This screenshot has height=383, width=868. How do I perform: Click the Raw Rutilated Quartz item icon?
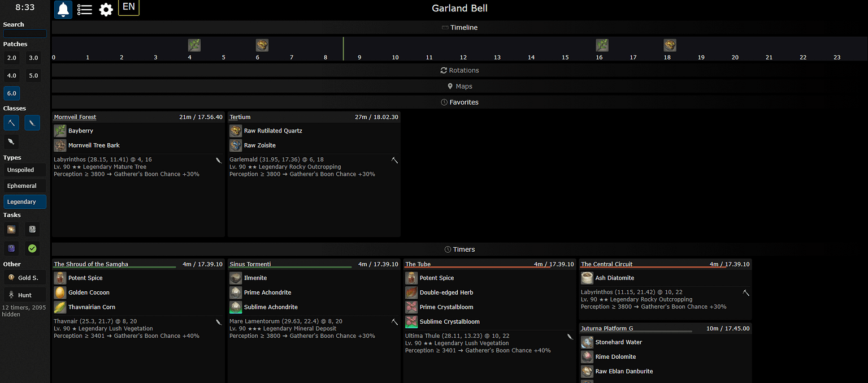[236, 131]
